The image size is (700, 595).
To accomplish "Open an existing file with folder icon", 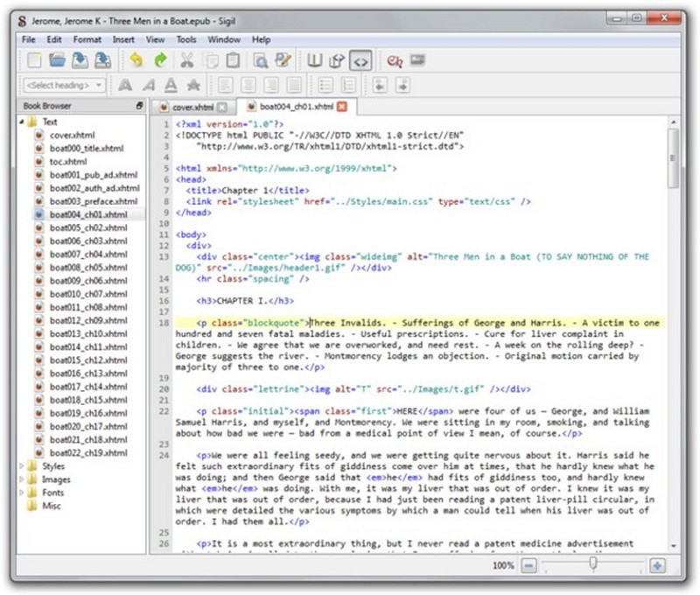I will [57, 60].
